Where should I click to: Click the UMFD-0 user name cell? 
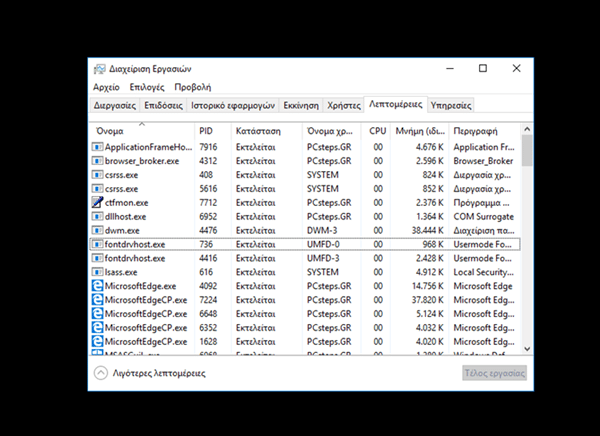click(323, 244)
